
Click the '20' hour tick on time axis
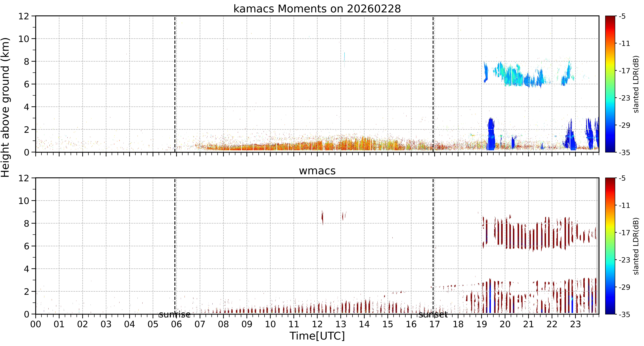[x=505, y=324]
